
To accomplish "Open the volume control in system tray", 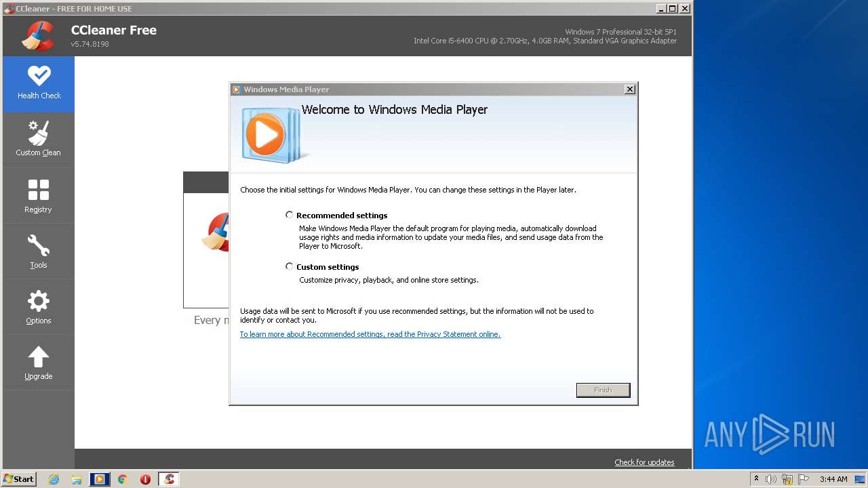I will pos(771,479).
